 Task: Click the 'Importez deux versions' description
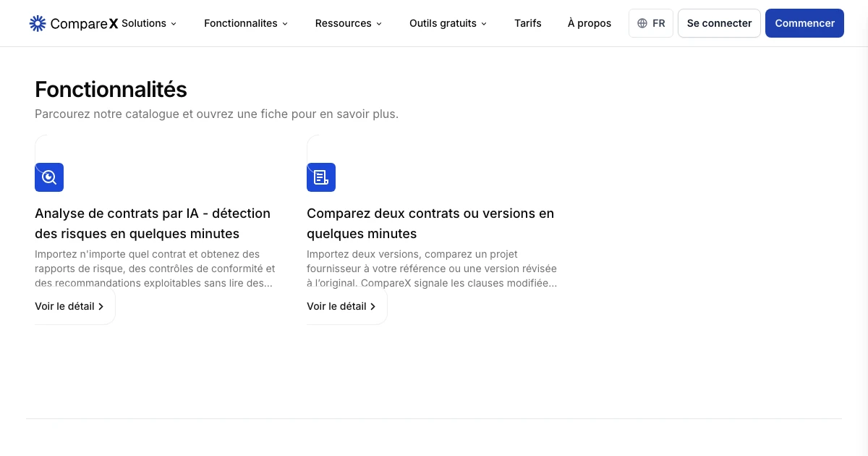pyautogui.click(x=432, y=269)
